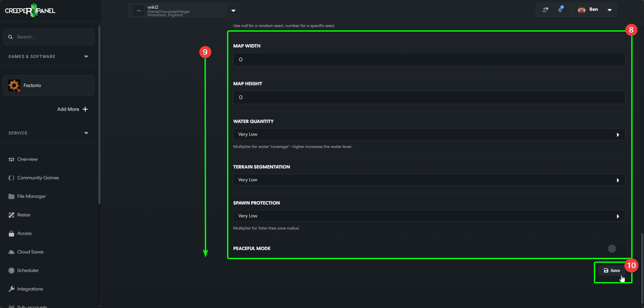Click the Save button

(612, 270)
